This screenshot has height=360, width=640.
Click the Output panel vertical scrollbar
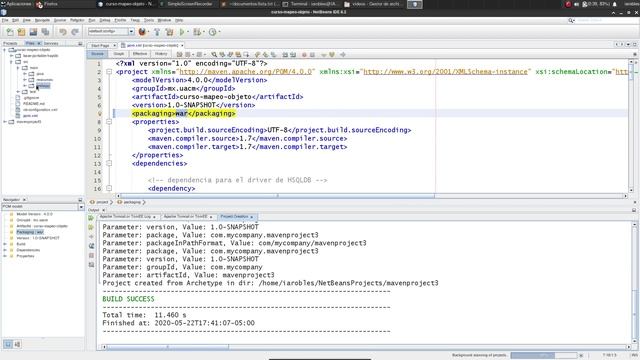pyautogui.click(x=634, y=282)
